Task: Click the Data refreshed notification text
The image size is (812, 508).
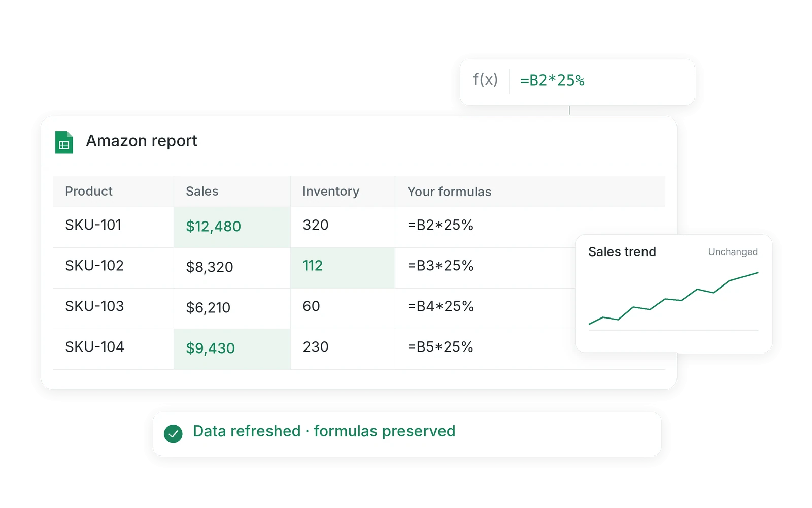Action: tap(324, 431)
